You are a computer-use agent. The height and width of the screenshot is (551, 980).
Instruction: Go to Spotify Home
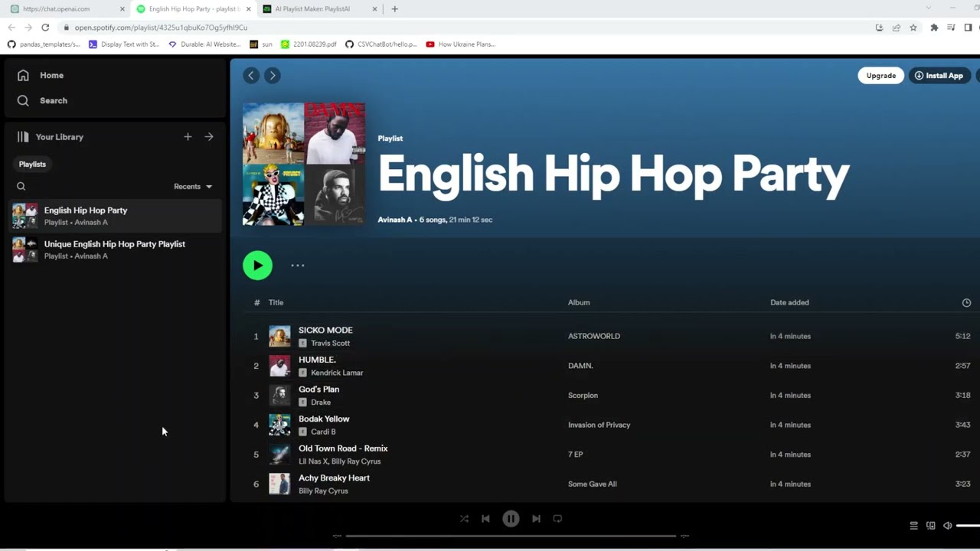[x=41, y=75]
